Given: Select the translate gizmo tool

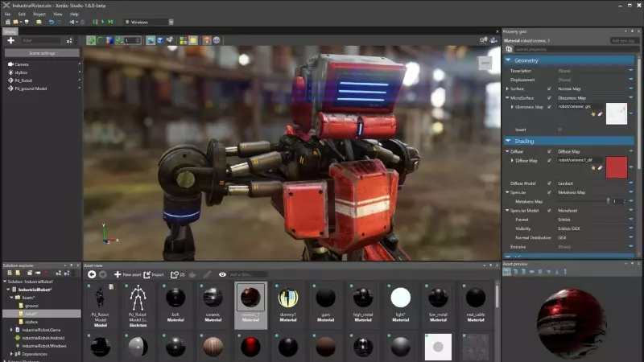Looking at the screenshot, I should (91, 40).
